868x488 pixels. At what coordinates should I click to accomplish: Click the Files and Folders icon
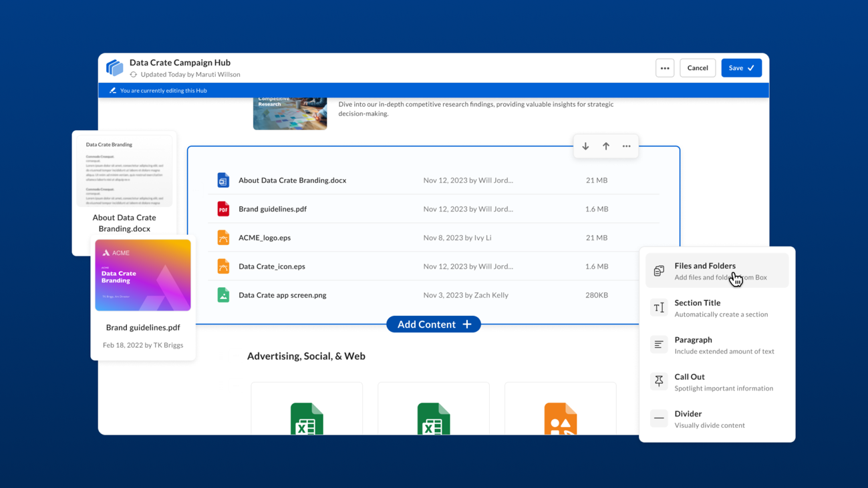click(659, 271)
